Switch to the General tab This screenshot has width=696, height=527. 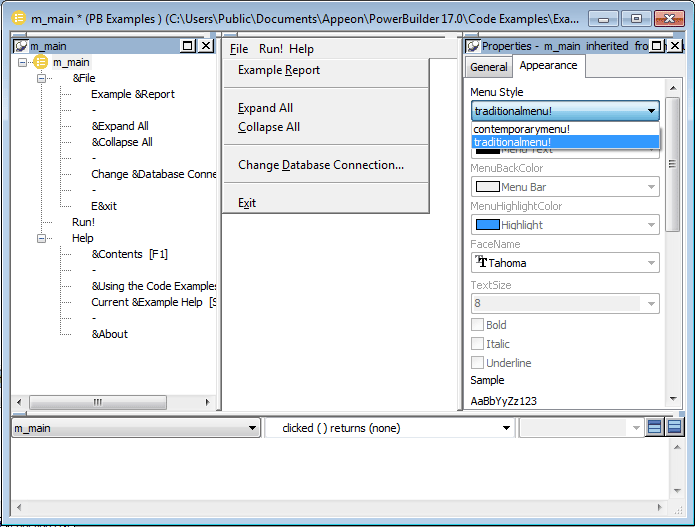pos(489,67)
